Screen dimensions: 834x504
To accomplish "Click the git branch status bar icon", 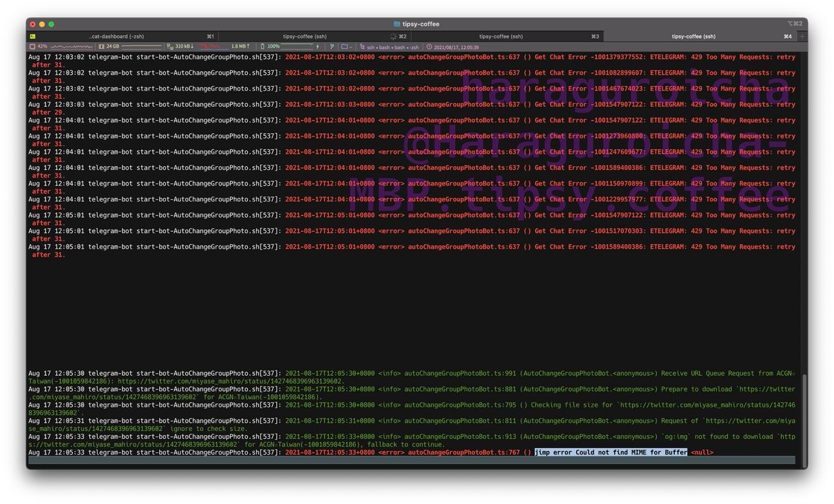I will coord(332,47).
